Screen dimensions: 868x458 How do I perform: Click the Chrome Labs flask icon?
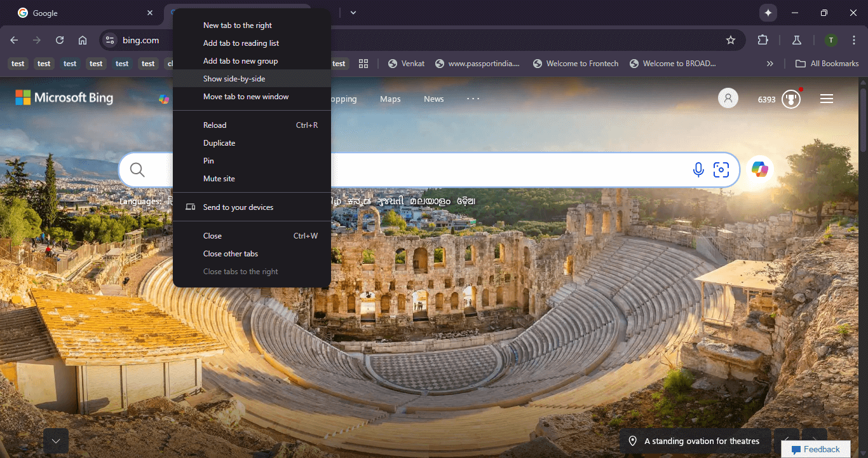796,40
